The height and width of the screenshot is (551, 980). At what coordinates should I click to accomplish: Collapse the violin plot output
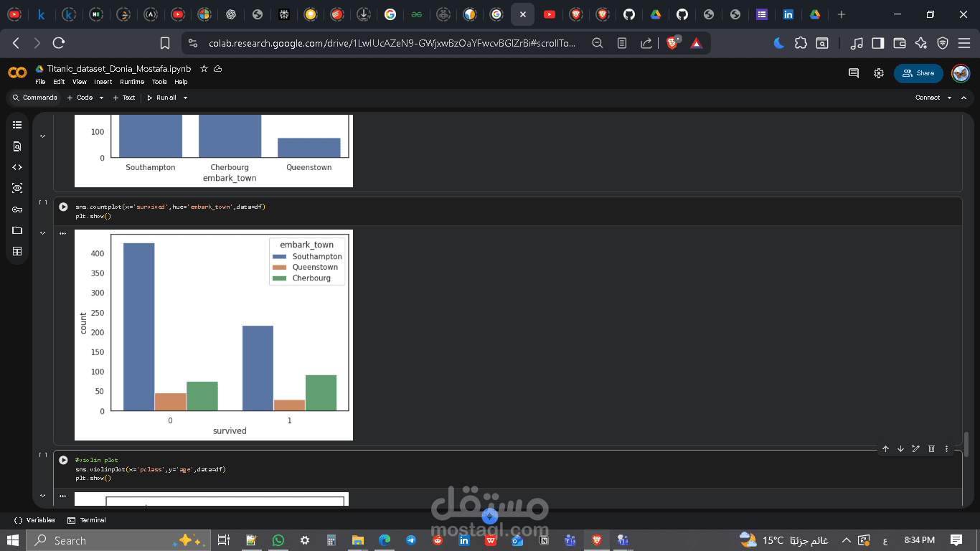point(42,495)
